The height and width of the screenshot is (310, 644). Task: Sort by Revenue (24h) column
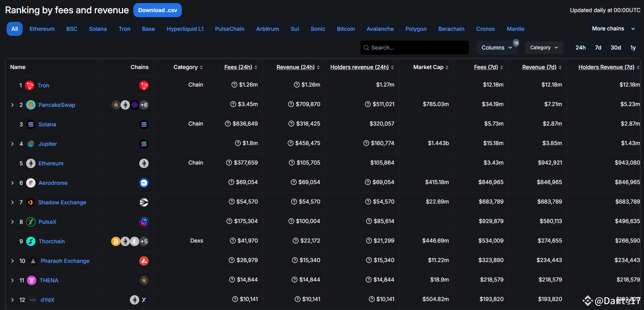[x=298, y=67]
